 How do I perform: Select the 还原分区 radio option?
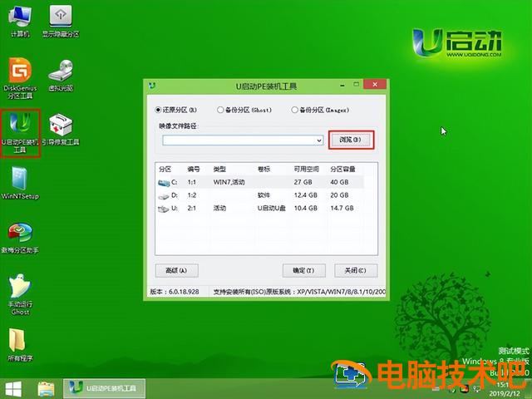click(x=159, y=109)
